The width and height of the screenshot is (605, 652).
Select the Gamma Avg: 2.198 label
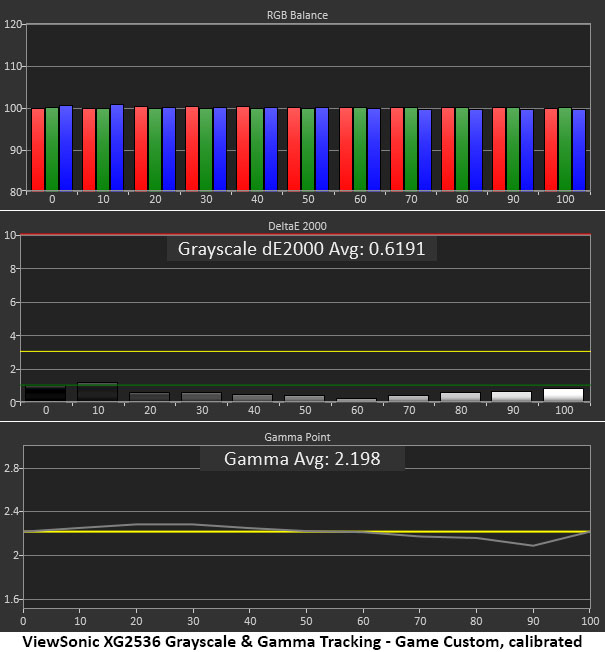pyautogui.click(x=302, y=459)
